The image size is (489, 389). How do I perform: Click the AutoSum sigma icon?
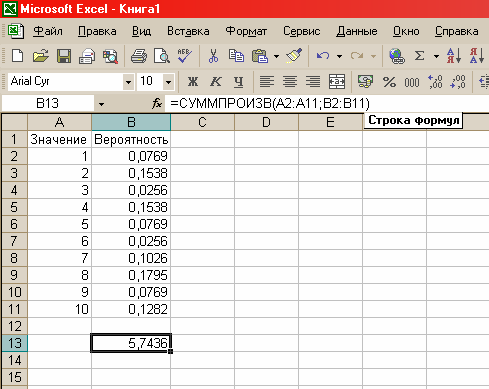[x=420, y=56]
